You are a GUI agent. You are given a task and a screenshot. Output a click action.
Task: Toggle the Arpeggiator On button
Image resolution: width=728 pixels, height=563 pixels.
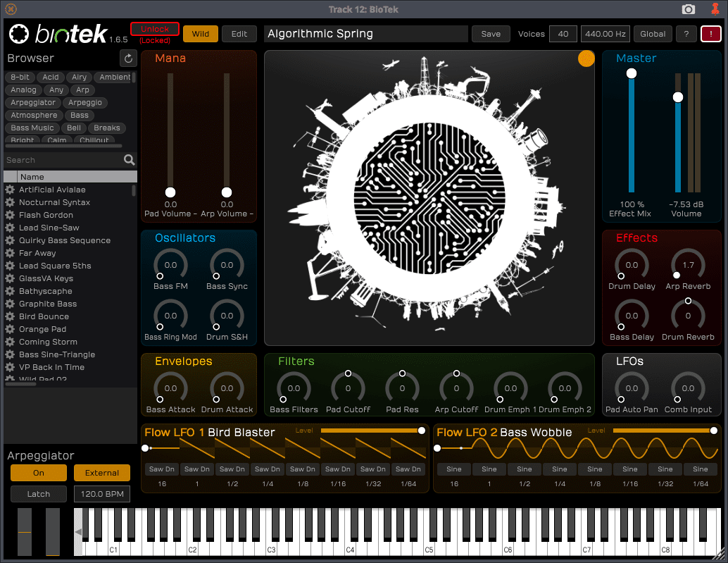pos(39,473)
